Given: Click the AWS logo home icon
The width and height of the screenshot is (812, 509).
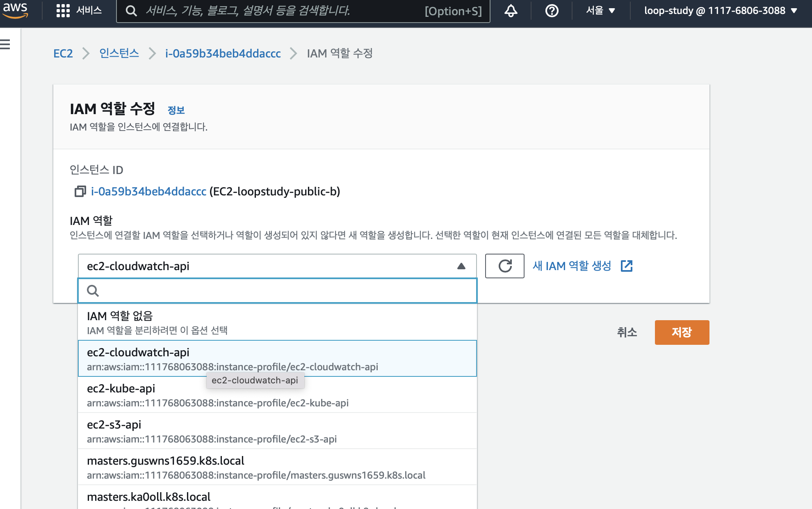Looking at the screenshot, I should (x=15, y=11).
